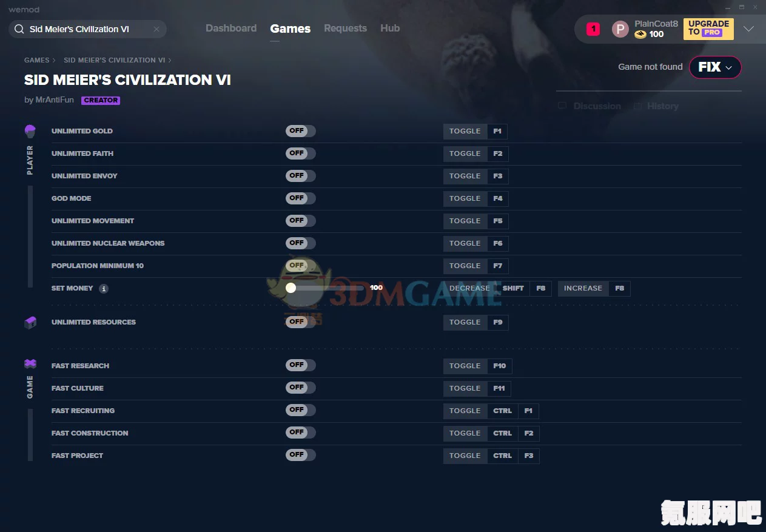Screen dimensions: 766x532
Task: Turn on Unlimited Envoy
Action: click(301, 176)
